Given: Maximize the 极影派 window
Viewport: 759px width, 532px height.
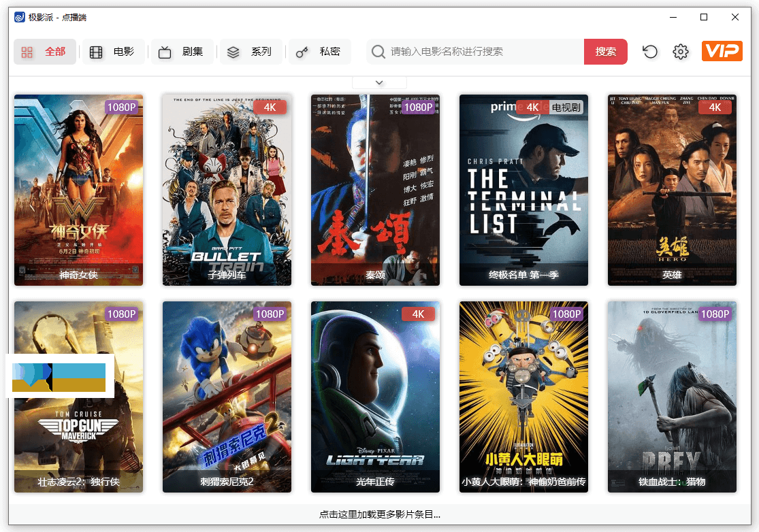Looking at the screenshot, I should click(704, 18).
